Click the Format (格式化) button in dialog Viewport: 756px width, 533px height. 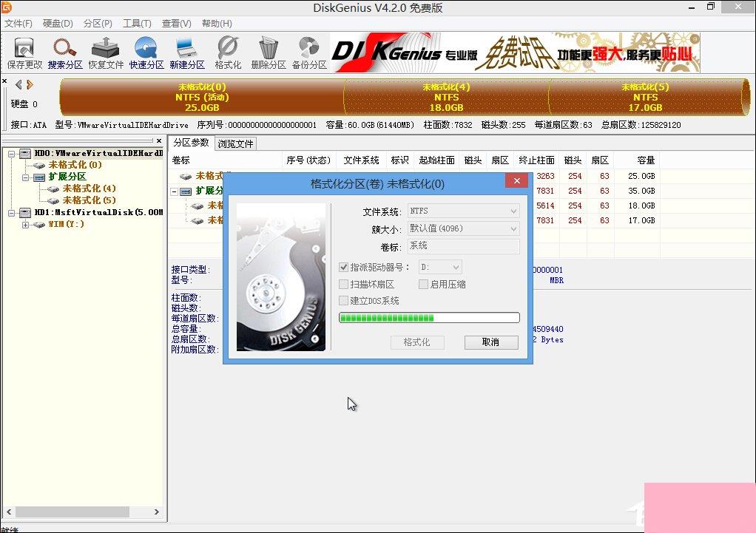[x=416, y=342]
